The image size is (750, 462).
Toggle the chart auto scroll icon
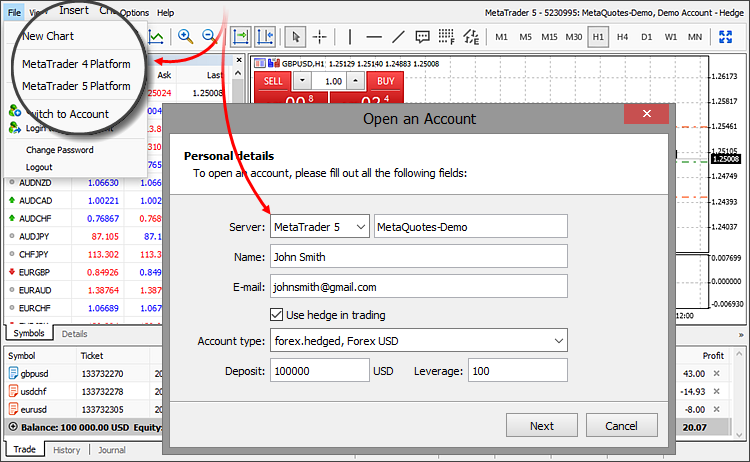tap(241, 36)
